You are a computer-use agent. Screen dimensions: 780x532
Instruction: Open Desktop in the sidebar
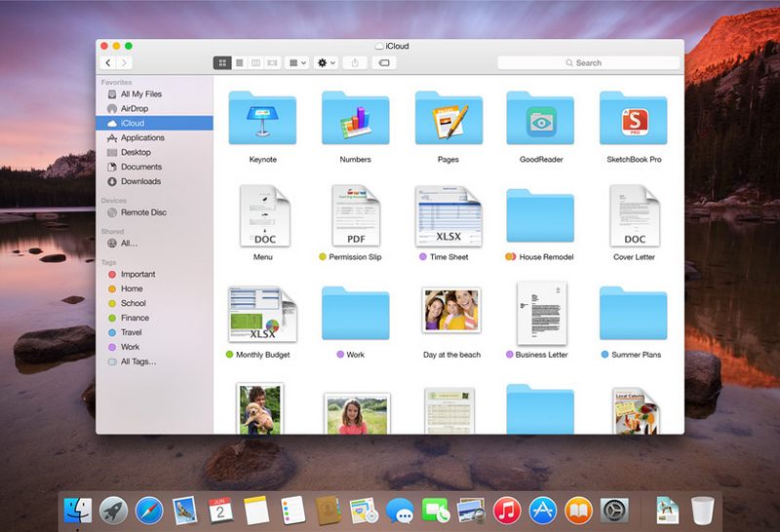154,152
